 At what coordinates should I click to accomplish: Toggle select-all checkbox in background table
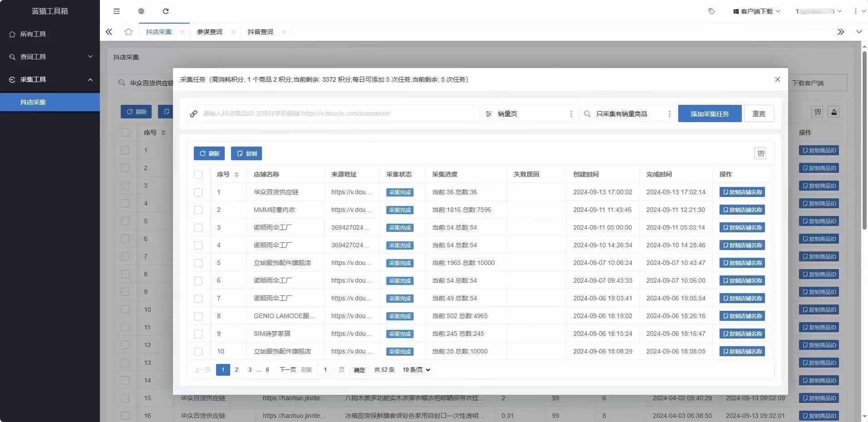click(x=125, y=132)
